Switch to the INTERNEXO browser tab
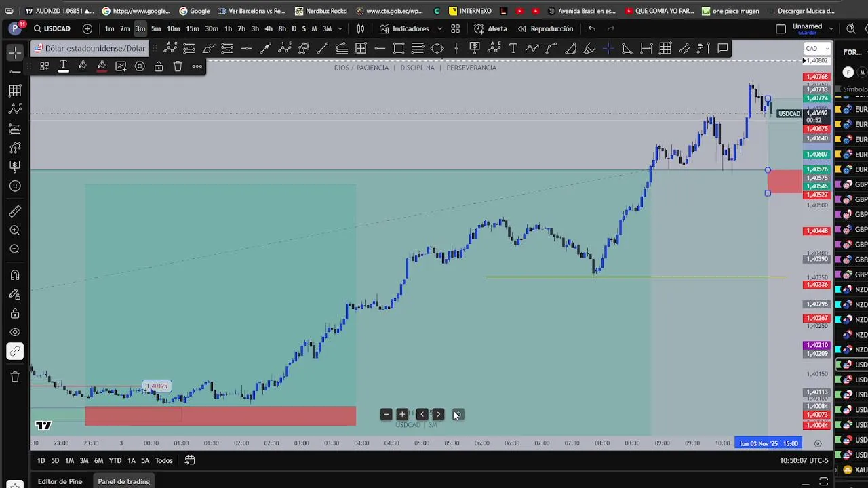Viewport: 868px width, 488px height. (x=471, y=11)
